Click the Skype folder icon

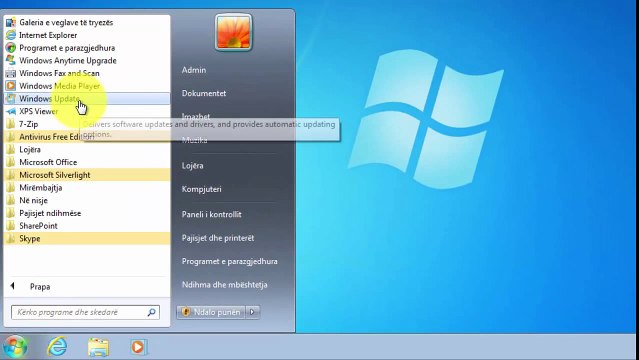coord(11,239)
